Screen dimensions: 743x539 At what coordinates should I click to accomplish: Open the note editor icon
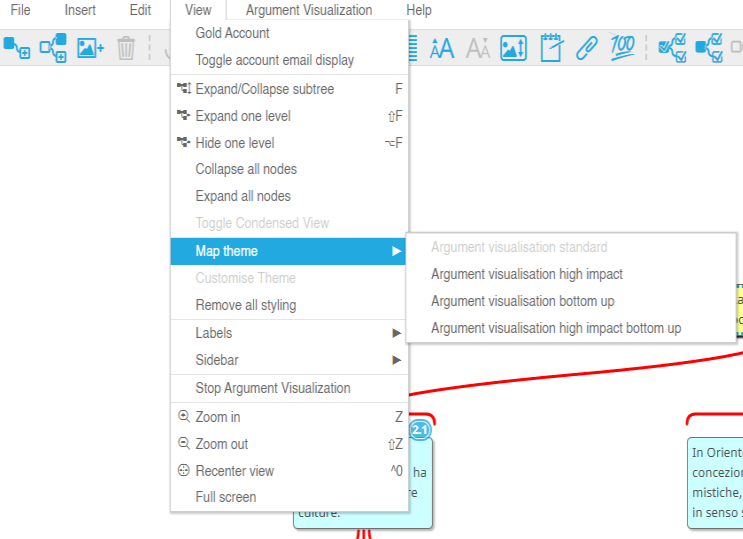[551, 47]
